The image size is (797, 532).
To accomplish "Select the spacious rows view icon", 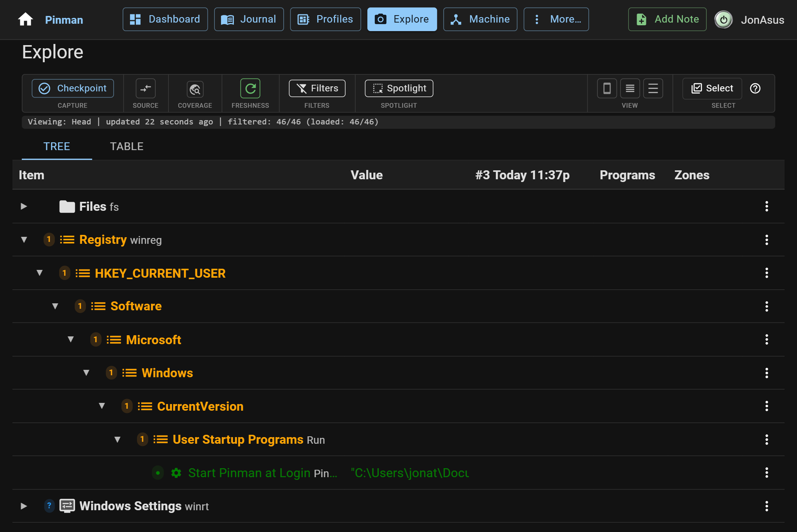I will (x=653, y=88).
